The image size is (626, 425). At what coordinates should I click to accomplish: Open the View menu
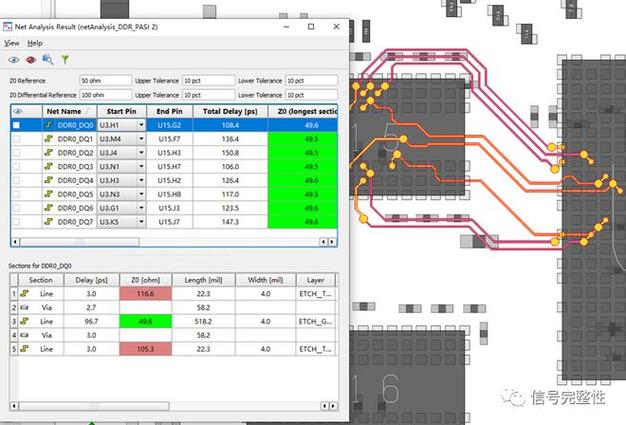12,43
